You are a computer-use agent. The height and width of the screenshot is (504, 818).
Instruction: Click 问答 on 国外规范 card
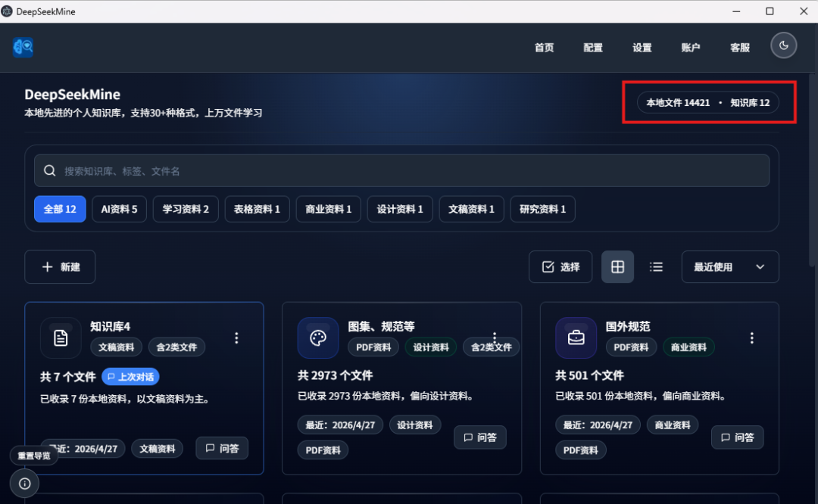tap(738, 437)
